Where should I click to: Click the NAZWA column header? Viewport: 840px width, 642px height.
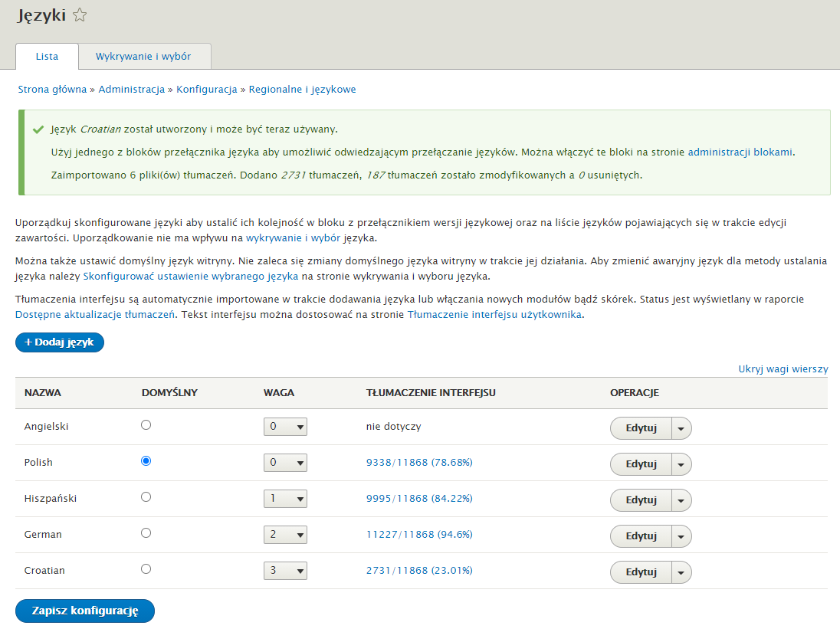[x=43, y=392]
